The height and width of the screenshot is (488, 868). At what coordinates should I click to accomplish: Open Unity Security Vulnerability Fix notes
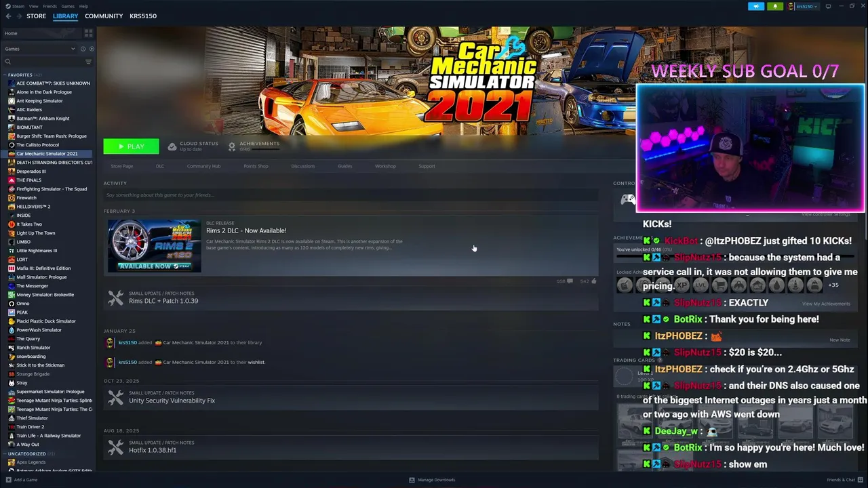click(172, 401)
